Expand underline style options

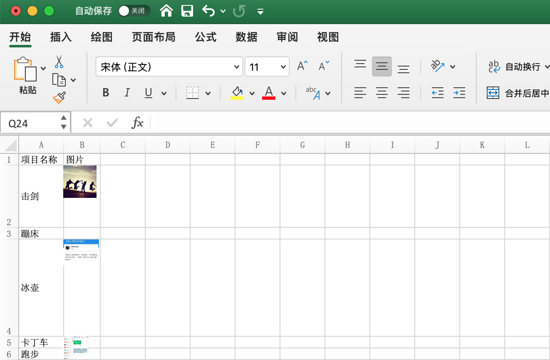(x=164, y=93)
